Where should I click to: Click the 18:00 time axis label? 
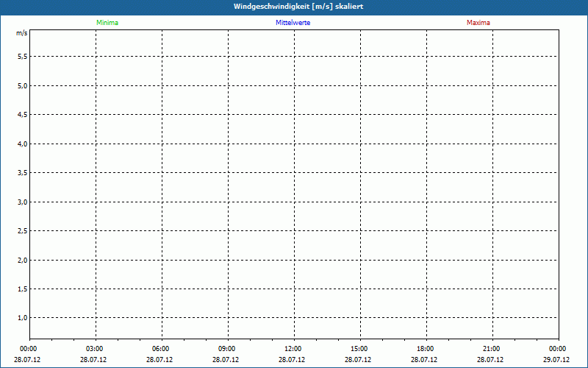[x=426, y=349]
